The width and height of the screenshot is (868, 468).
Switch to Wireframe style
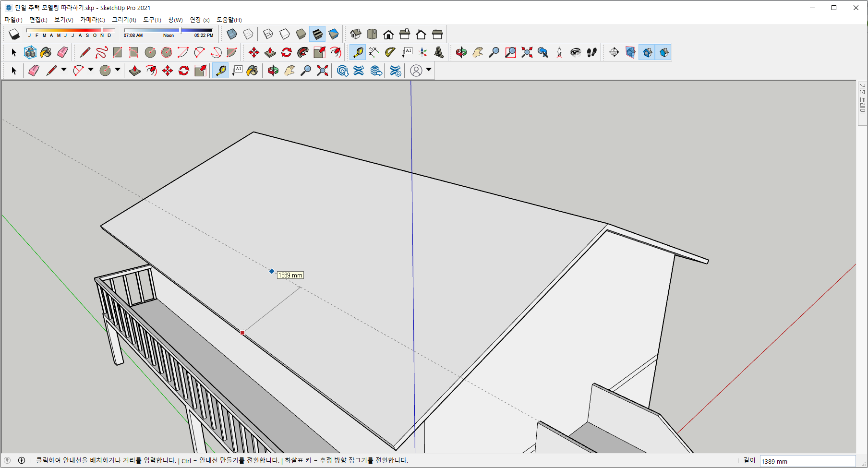pyautogui.click(x=268, y=34)
